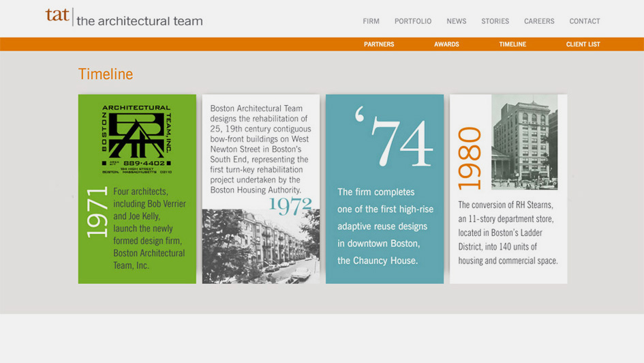Screen dimensions: 644x363
Task: Click the 1972 year label
Action: [290, 205]
